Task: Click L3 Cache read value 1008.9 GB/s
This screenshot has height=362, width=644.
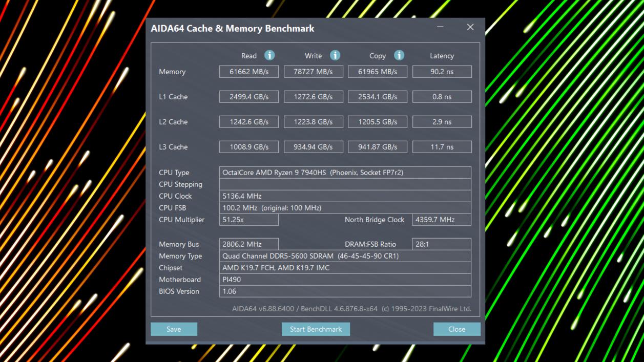Action: [249, 147]
